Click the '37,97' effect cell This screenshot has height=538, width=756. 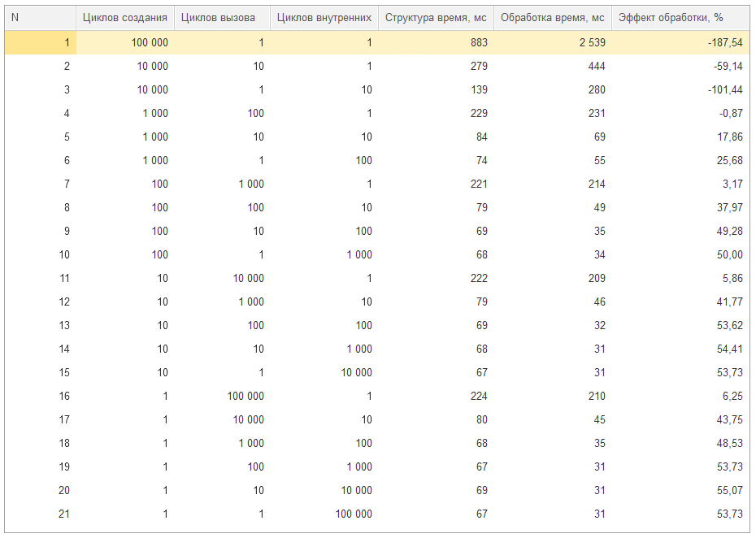(x=680, y=208)
